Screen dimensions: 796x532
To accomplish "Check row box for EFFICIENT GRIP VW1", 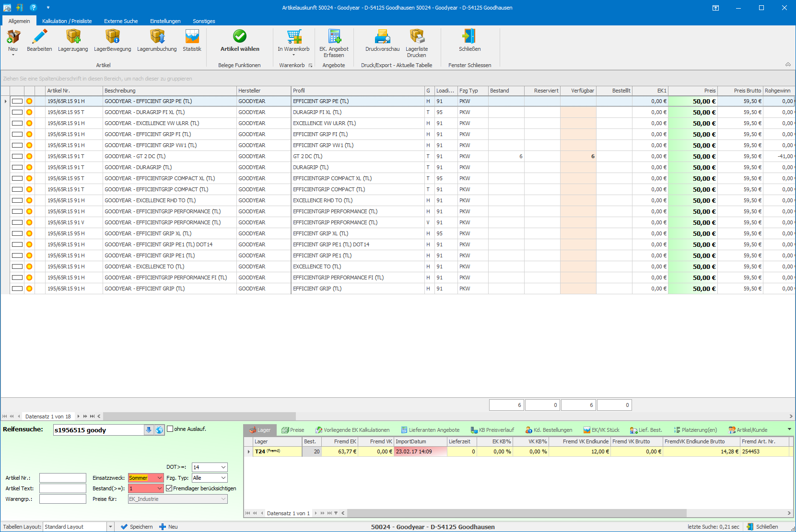I will coord(17,145).
